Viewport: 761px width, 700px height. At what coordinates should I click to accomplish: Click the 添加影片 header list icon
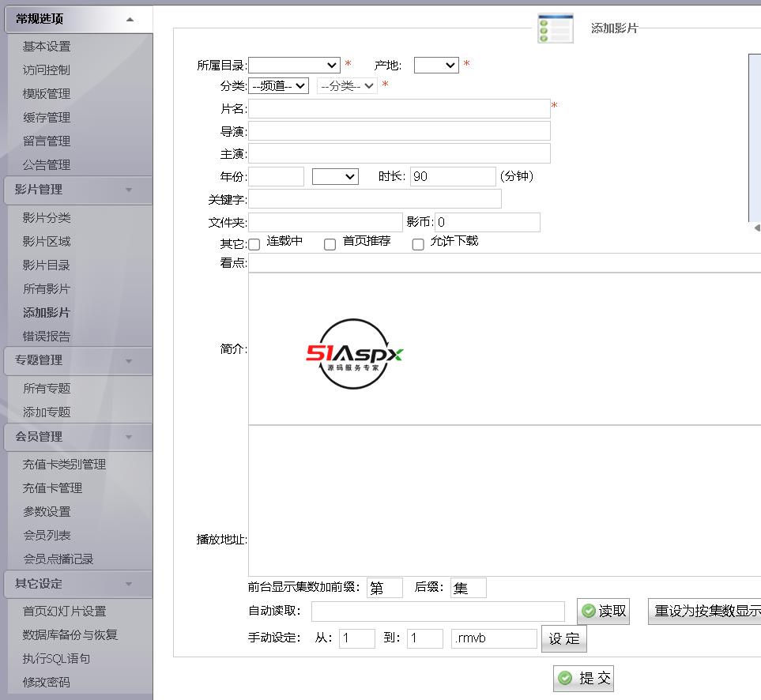tap(555, 28)
